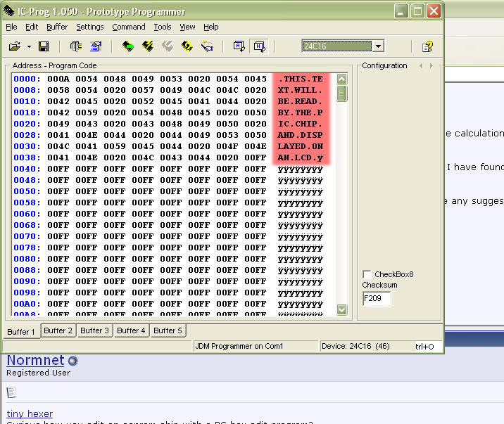This screenshot has width=504, height=424.
Task: Open the dropdown arrow beside Open icon
Action: click(29, 46)
